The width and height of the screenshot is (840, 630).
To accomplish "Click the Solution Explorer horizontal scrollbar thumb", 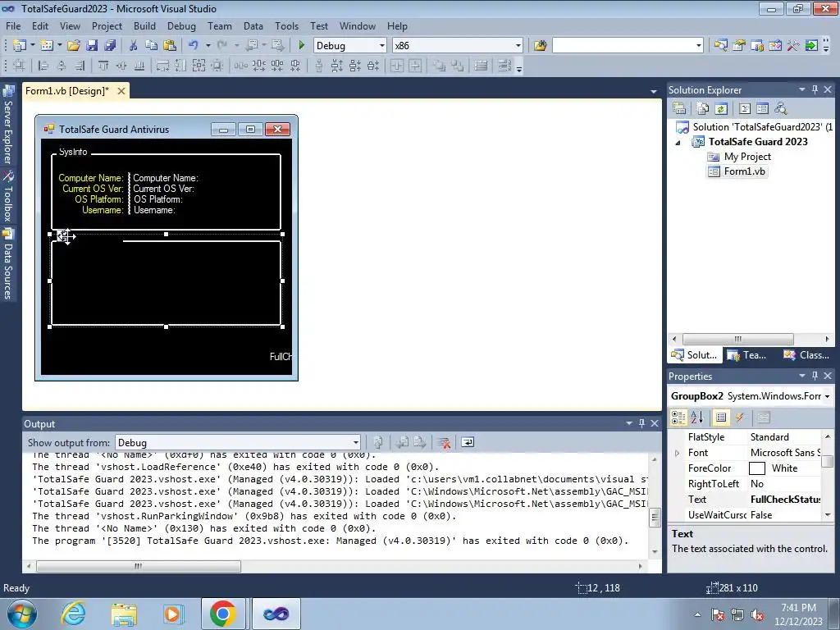I will [x=737, y=339].
